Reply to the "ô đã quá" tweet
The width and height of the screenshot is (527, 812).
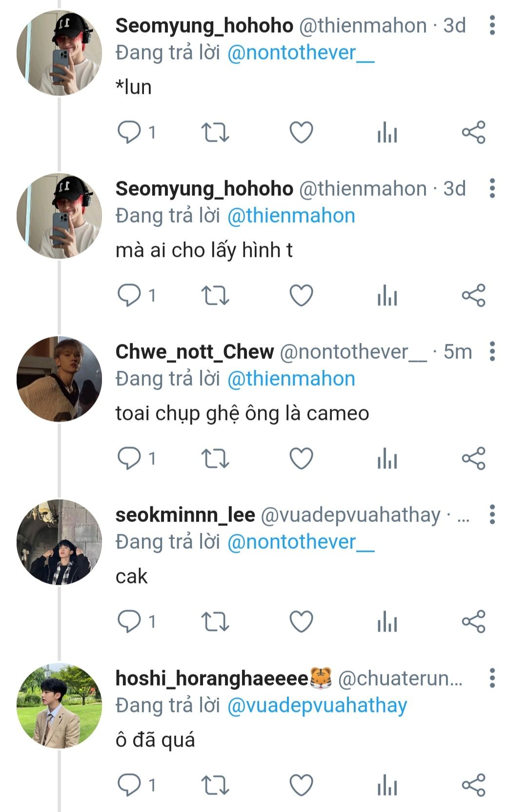click(x=129, y=785)
